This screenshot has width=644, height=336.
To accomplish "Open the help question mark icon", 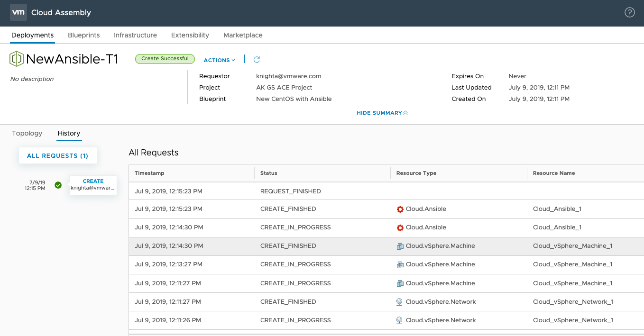I will click(629, 13).
